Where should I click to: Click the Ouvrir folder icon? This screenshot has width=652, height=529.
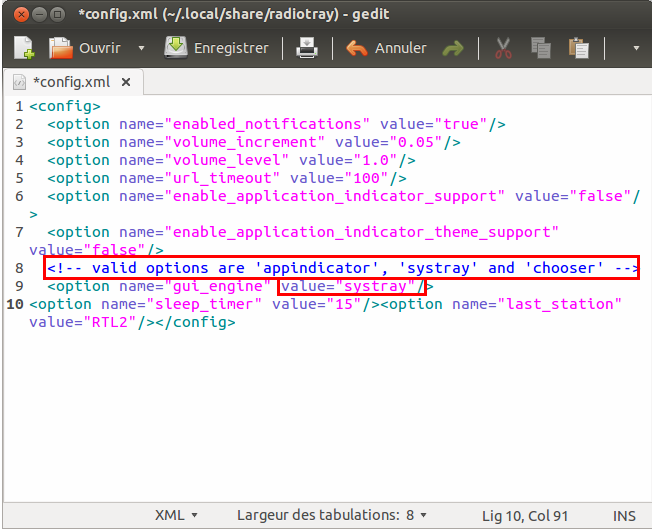coord(61,48)
